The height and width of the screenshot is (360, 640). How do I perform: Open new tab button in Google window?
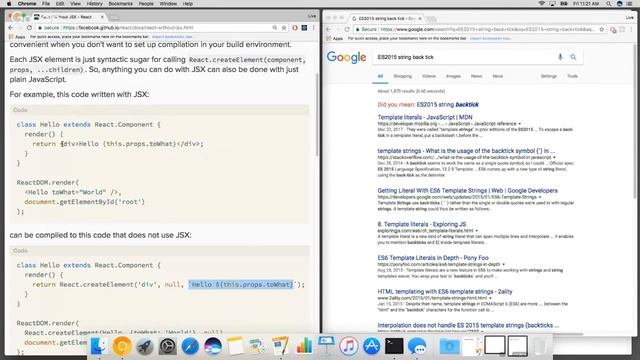431,19
